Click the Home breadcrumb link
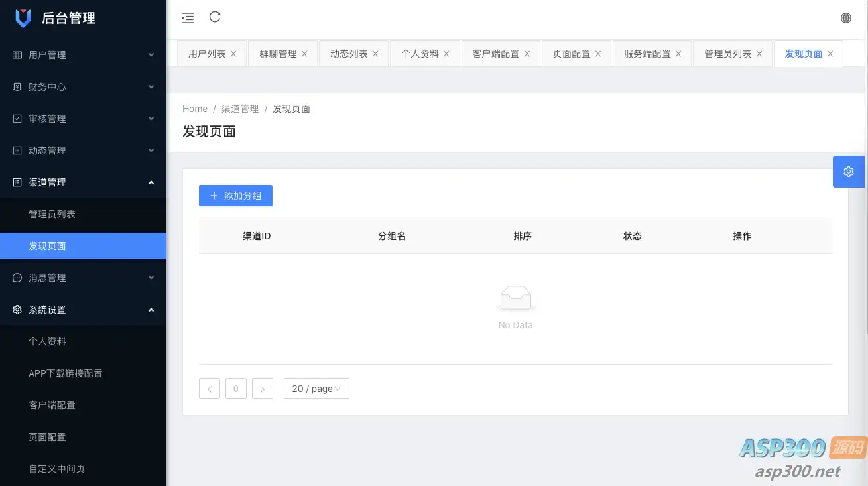Viewport: 868px width, 486px height. click(x=195, y=109)
